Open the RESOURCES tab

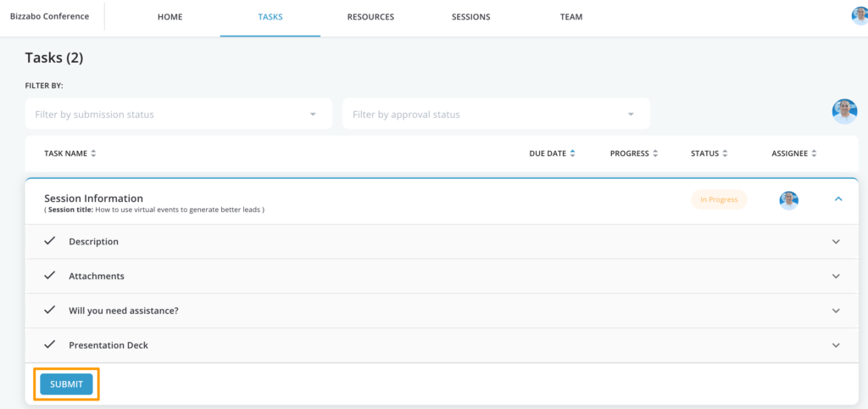click(x=370, y=17)
